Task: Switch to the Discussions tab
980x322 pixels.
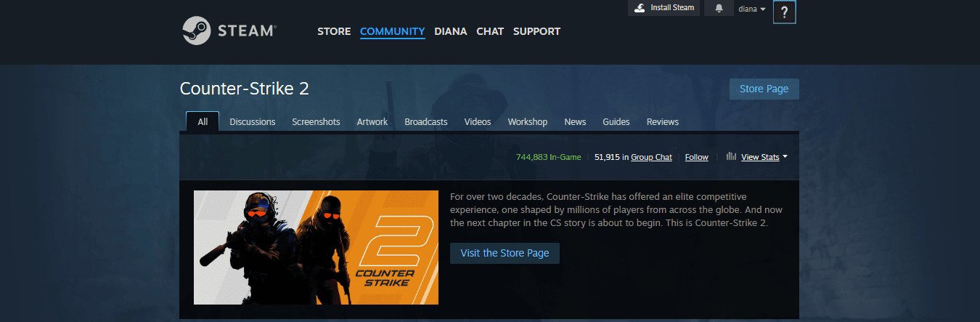Action: [253, 122]
